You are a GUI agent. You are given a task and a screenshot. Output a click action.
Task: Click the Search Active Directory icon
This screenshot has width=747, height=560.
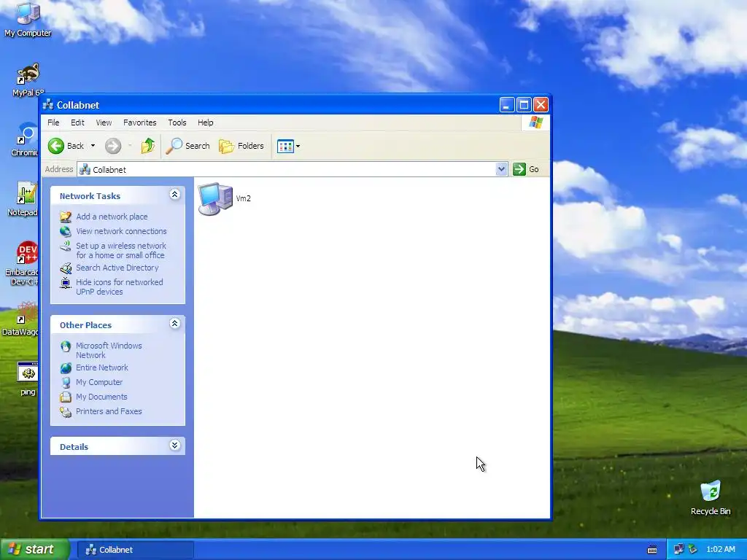point(65,268)
